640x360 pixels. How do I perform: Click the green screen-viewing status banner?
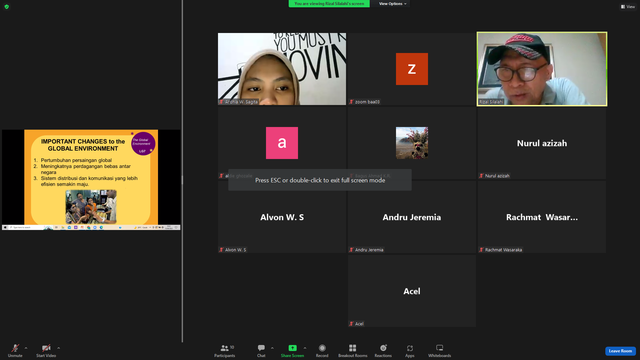[329, 4]
